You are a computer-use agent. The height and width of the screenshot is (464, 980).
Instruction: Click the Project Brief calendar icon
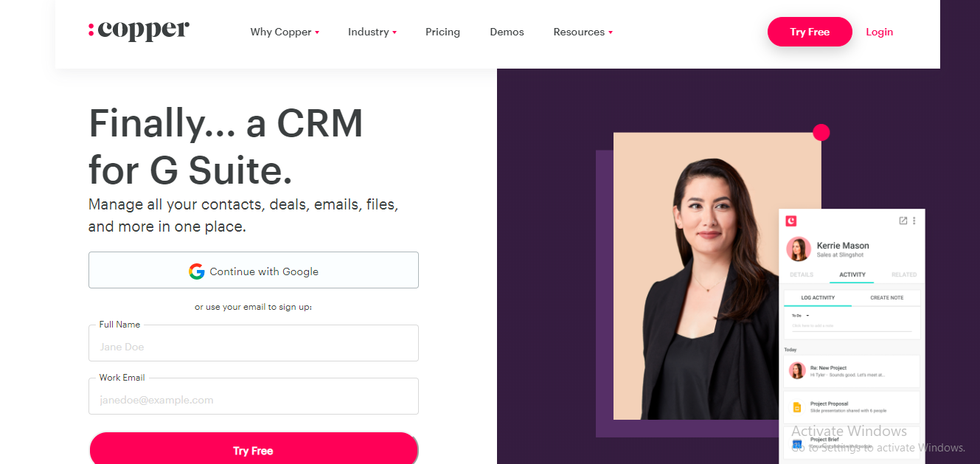pos(797,443)
